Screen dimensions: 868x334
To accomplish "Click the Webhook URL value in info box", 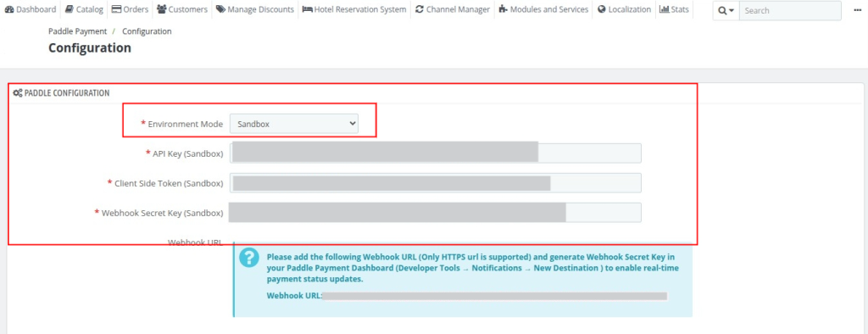I will pyautogui.click(x=495, y=296).
